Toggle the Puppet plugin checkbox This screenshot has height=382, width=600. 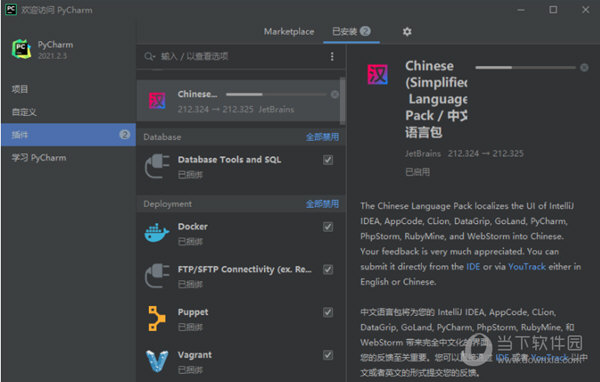click(x=328, y=312)
